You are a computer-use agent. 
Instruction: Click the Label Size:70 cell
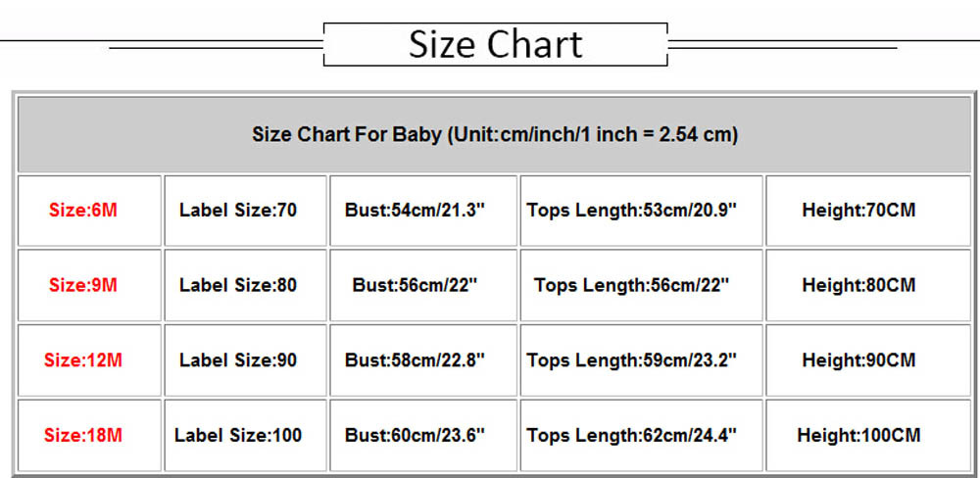point(238,210)
